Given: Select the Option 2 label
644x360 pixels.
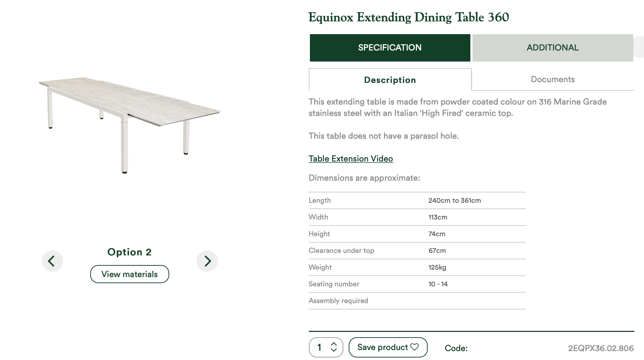Looking at the screenshot, I should coord(130,252).
